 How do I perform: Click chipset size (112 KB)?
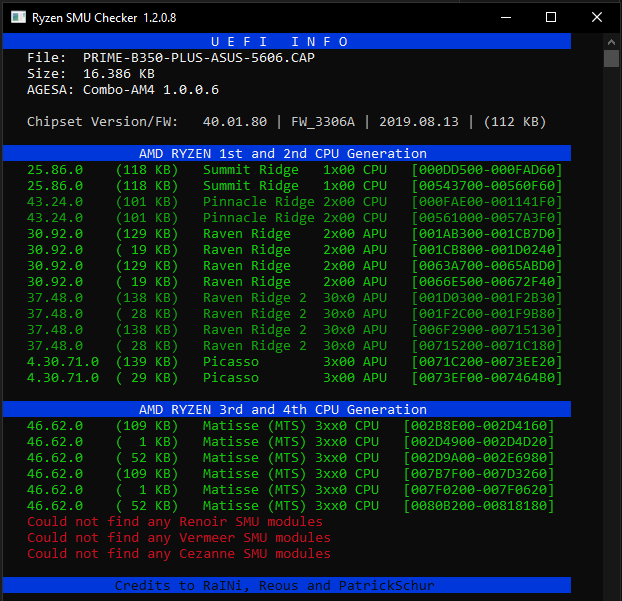click(515, 122)
